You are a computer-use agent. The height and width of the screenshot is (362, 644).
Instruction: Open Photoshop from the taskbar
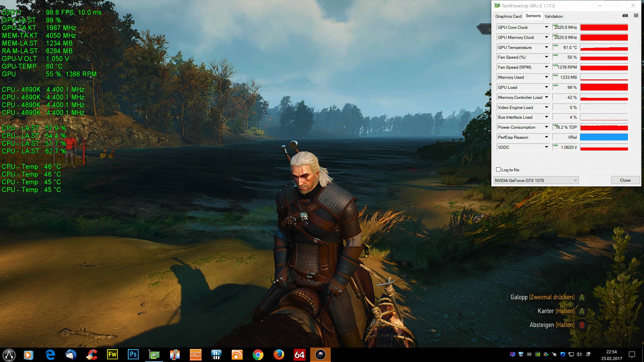pyautogui.click(x=133, y=355)
